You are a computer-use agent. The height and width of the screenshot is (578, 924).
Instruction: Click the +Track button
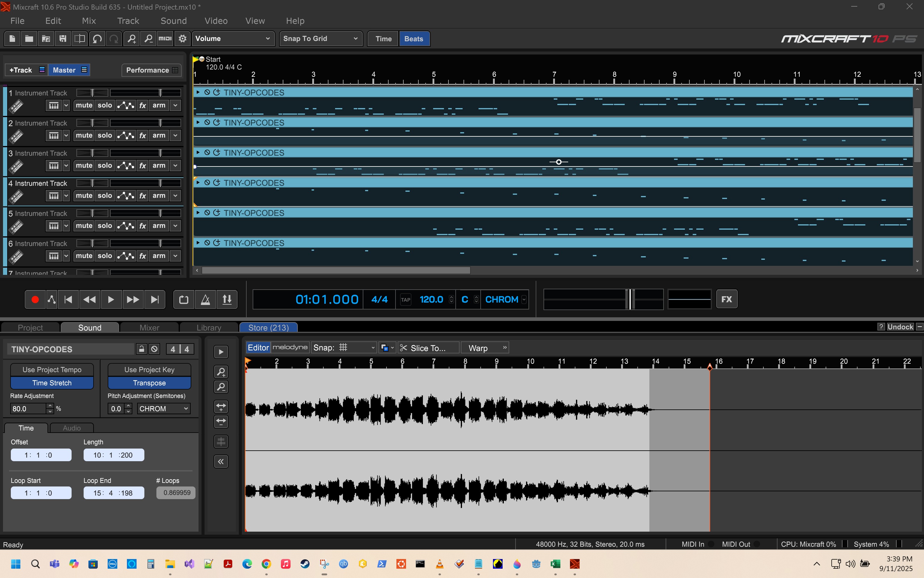pyautogui.click(x=26, y=70)
